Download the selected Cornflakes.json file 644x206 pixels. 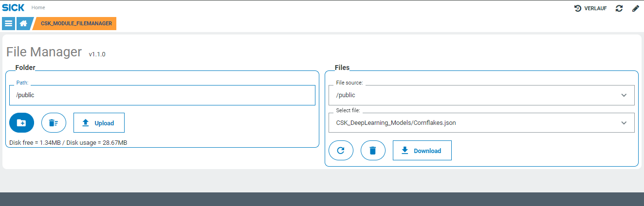click(x=422, y=151)
